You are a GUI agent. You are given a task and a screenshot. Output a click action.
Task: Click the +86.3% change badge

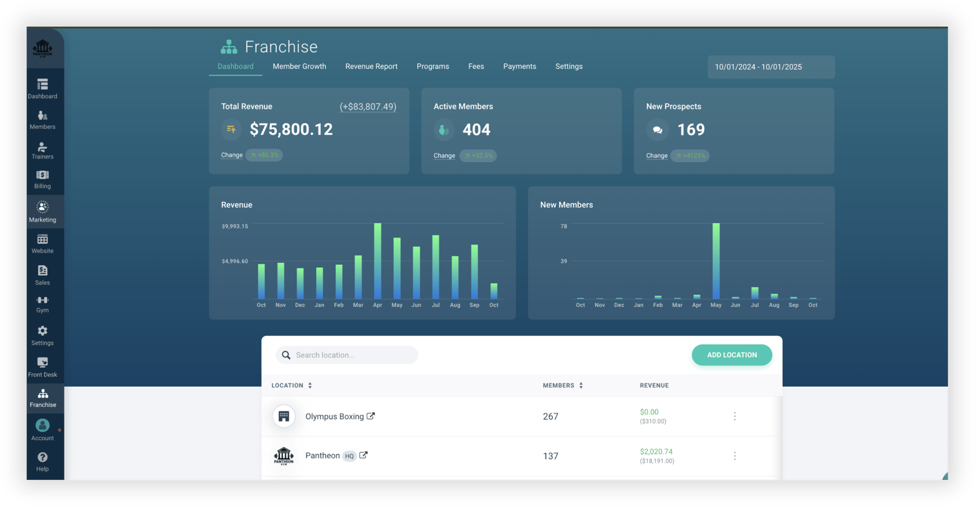pos(264,155)
